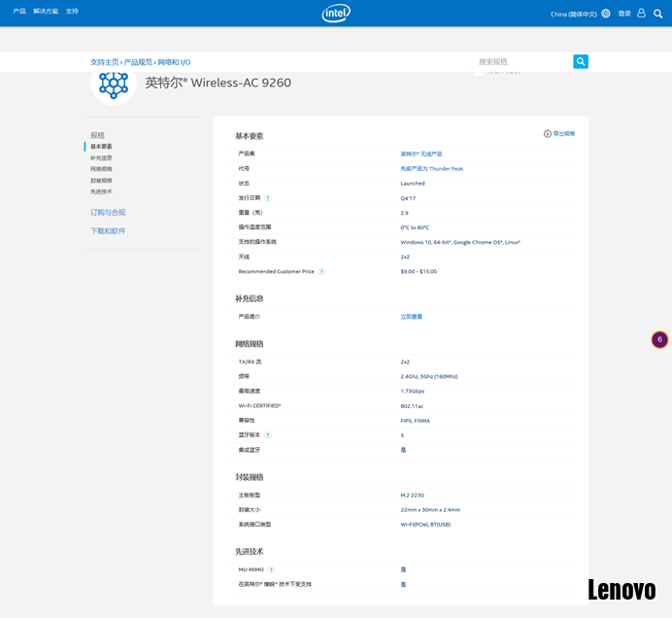
Task: Click the 1.73Gbps max speed value
Action: (413, 392)
